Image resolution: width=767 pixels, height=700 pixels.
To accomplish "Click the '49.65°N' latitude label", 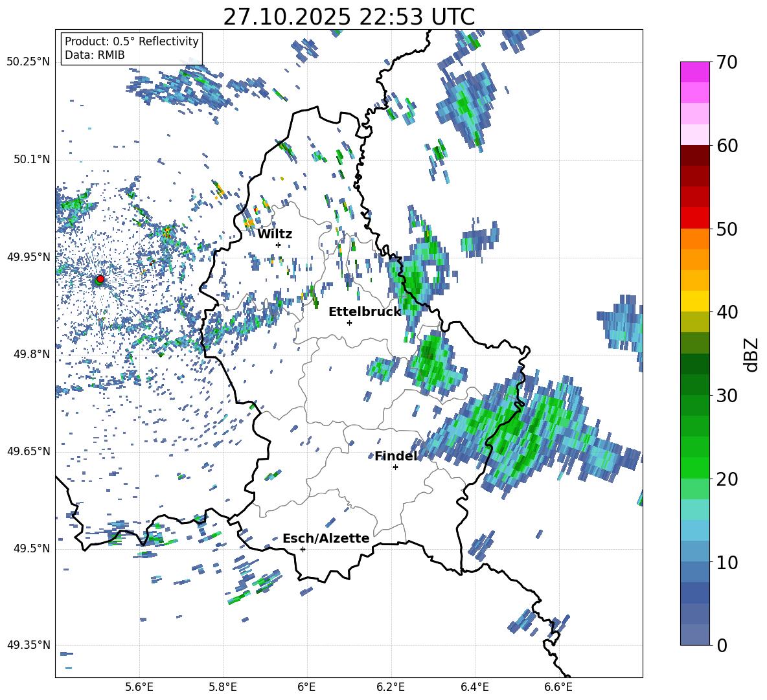I will [x=29, y=451].
